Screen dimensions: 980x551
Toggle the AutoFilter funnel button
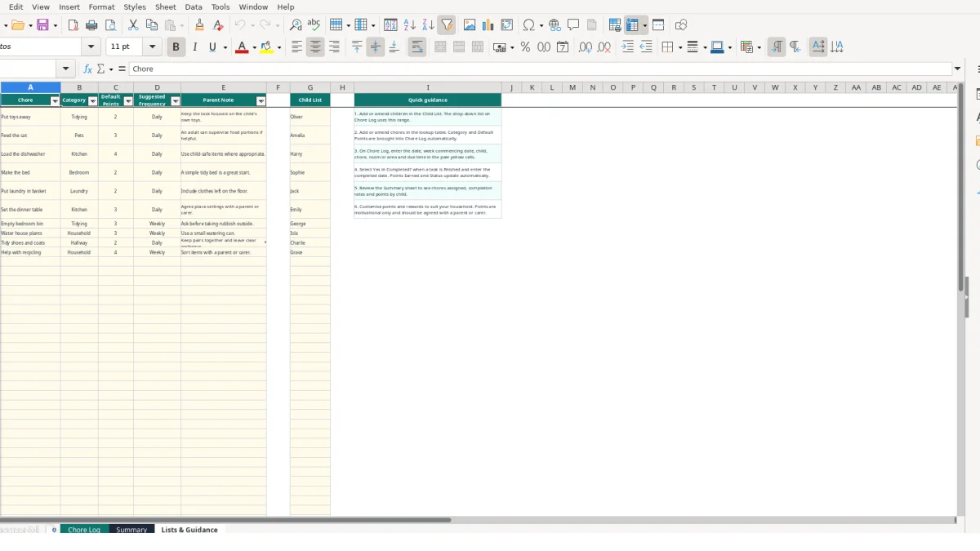coord(446,25)
